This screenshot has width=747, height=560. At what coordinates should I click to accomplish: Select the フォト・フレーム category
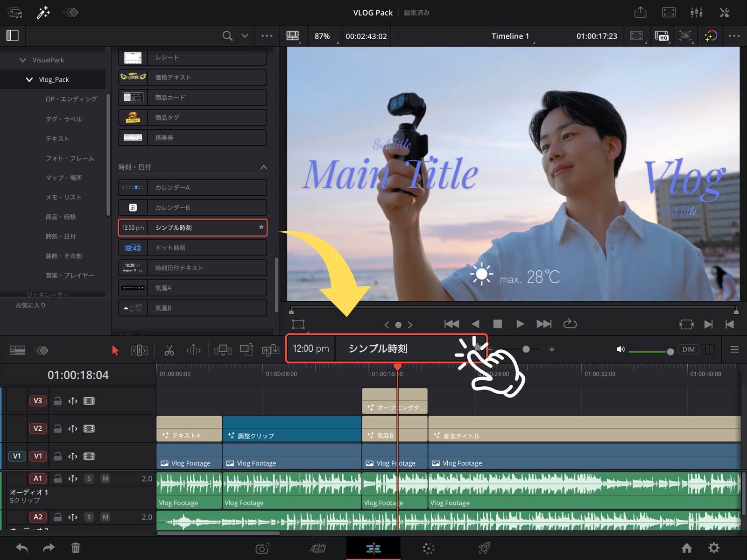70,158
